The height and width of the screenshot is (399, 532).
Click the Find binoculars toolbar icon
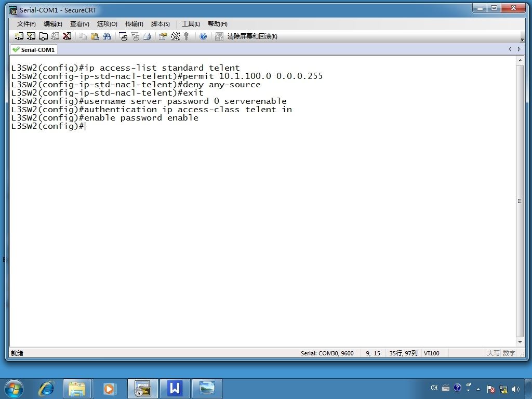click(107, 36)
